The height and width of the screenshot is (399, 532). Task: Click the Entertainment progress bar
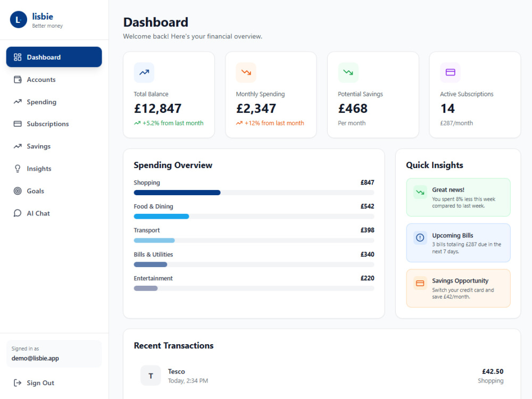pyautogui.click(x=254, y=288)
